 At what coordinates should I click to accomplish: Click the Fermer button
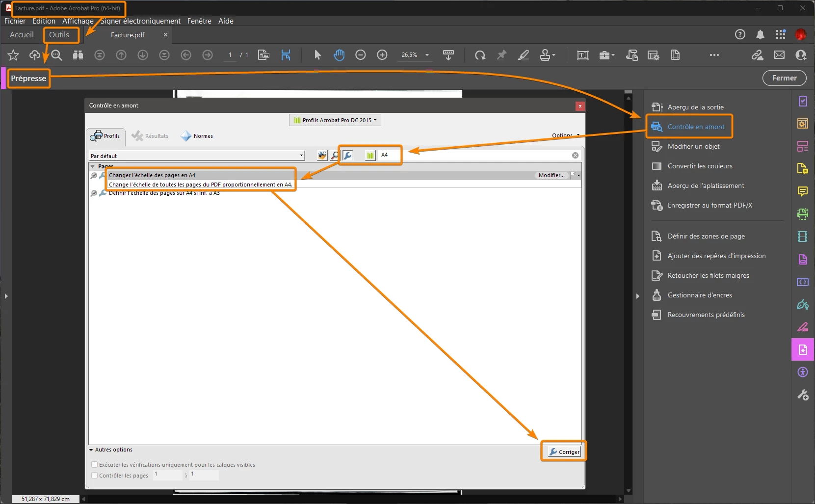click(784, 78)
